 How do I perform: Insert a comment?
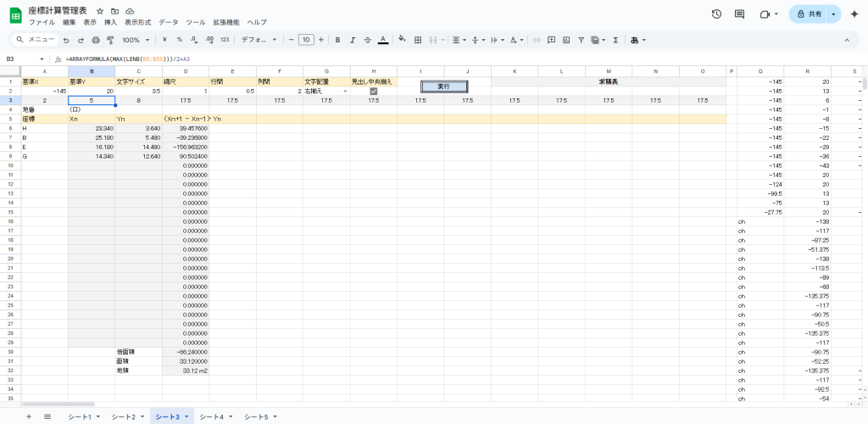(551, 40)
